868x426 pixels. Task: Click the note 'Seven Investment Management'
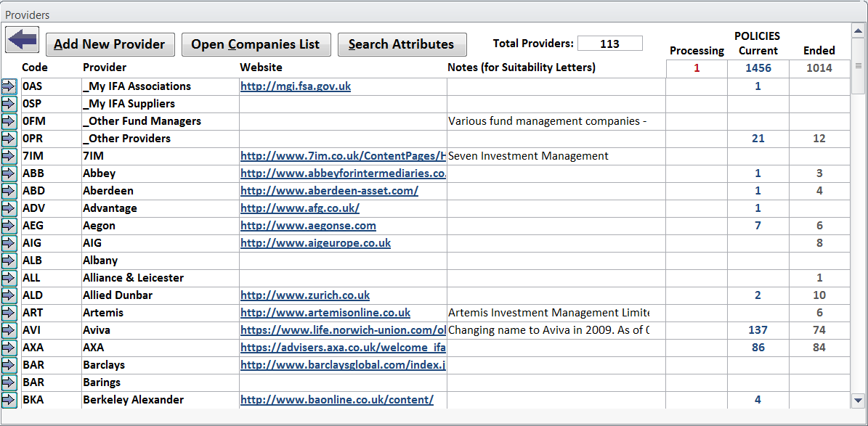528,156
